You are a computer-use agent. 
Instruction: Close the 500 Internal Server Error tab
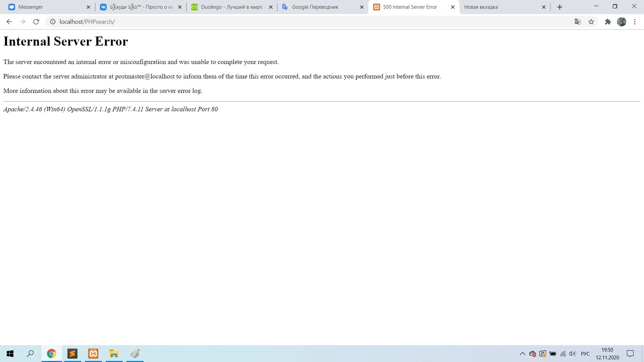pyautogui.click(x=452, y=7)
